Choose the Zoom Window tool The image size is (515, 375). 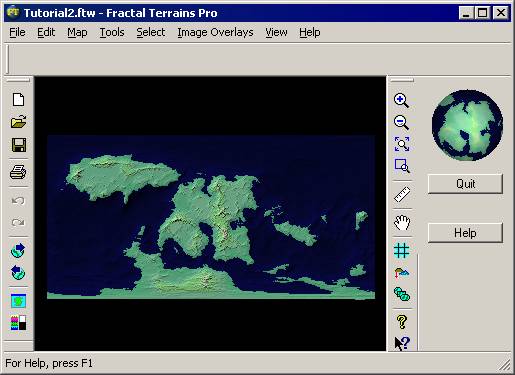pyautogui.click(x=402, y=166)
